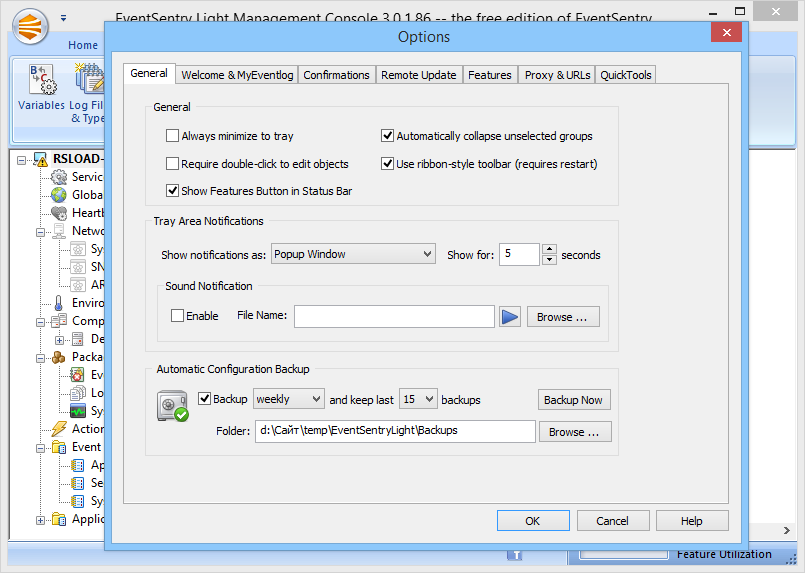Expand the Default Group subnode under Computer Groups
This screenshot has height=573, width=805.
tap(59, 340)
